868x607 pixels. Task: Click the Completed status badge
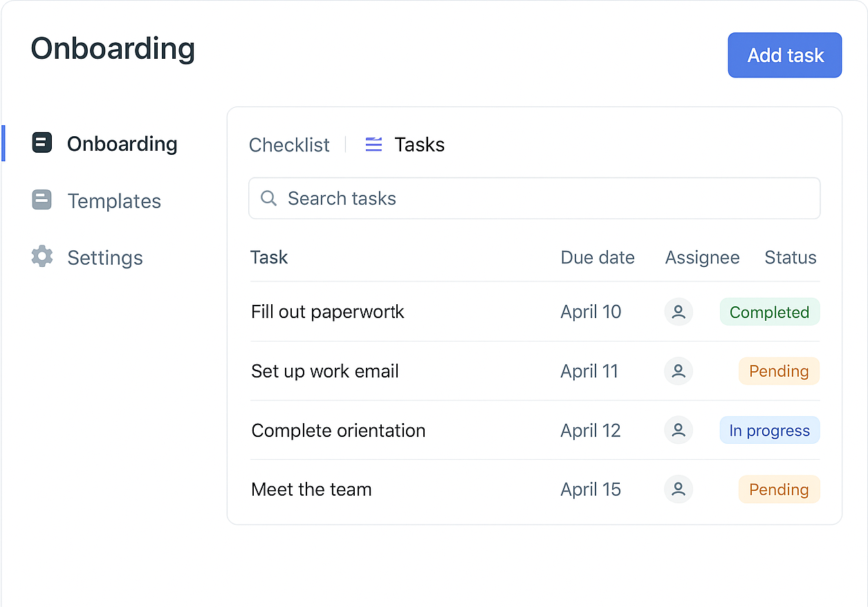point(770,312)
